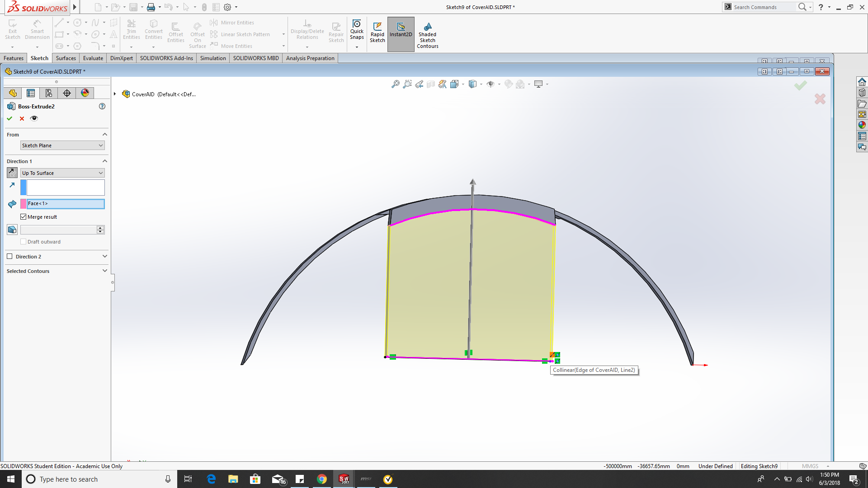This screenshot has height=488, width=868.
Task: Switch to SOLIDWORKS Add-Ins tab
Action: click(x=166, y=58)
